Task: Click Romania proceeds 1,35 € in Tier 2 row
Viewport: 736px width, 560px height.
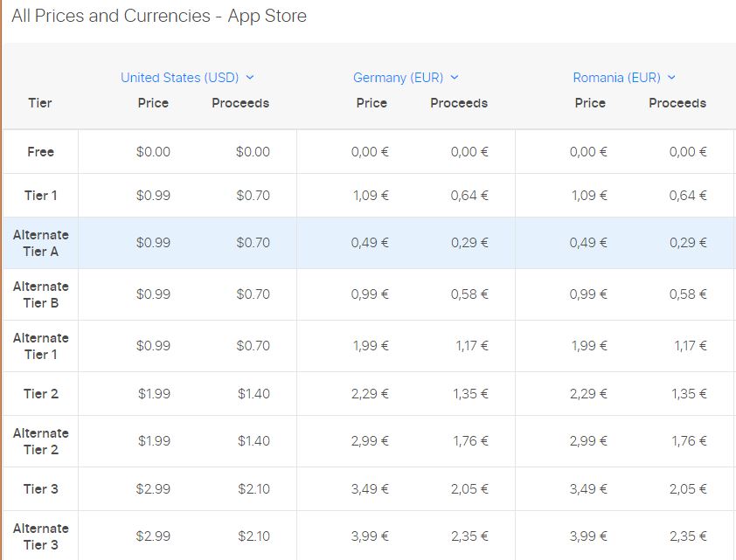Action: pos(689,394)
